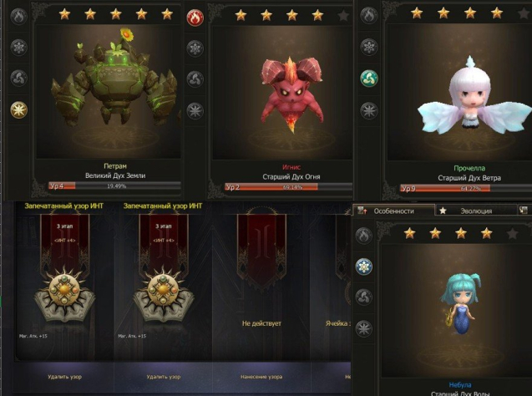Click the first Удалить узор button
Viewport: 532px width, 396px height.
64,377
